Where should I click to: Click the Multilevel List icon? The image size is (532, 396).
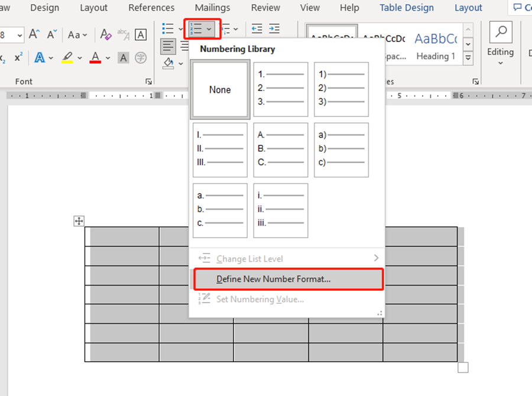click(x=225, y=29)
